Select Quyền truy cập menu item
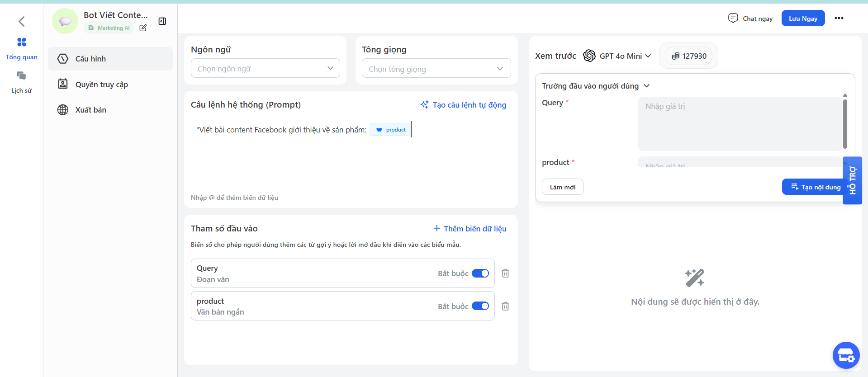 click(x=101, y=85)
